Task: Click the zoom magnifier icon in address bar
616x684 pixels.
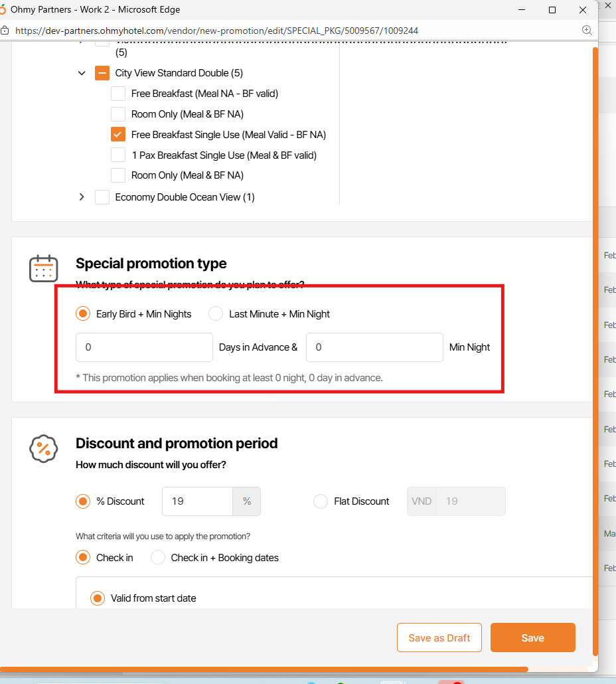Action: tap(587, 31)
